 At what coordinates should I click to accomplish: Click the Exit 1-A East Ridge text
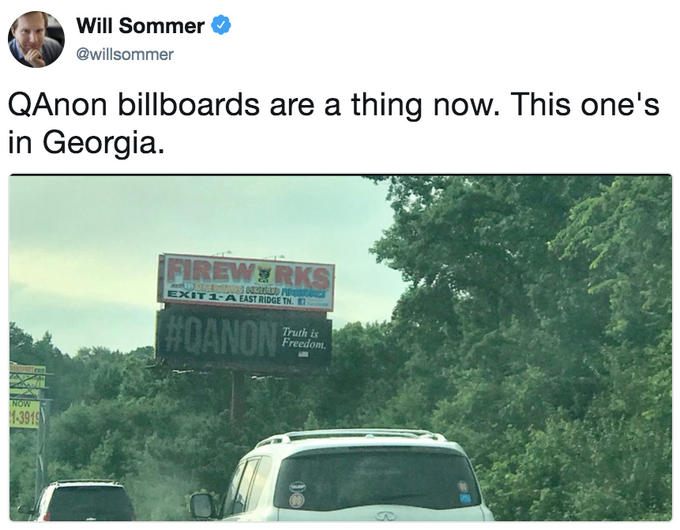coord(231,299)
